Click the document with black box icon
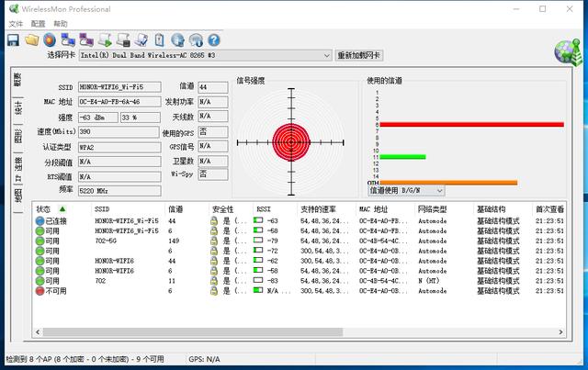Screen dimensions: 588x370 [x=123, y=40]
